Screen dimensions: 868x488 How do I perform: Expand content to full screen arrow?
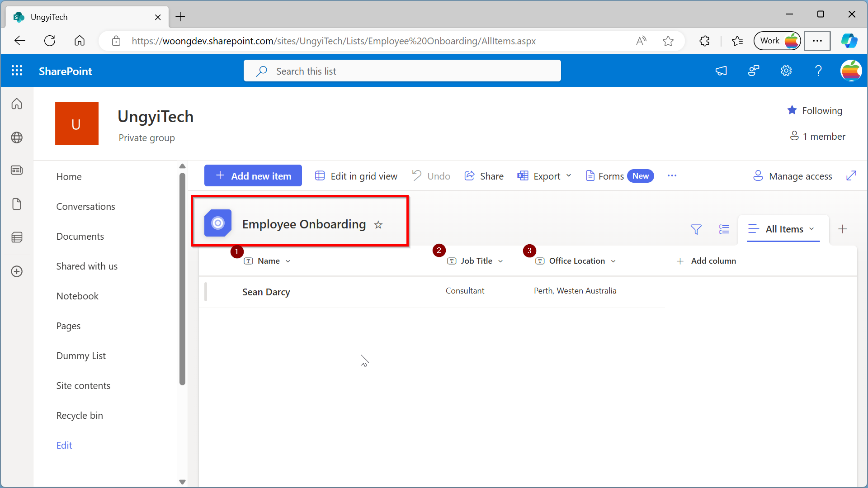[x=851, y=175]
